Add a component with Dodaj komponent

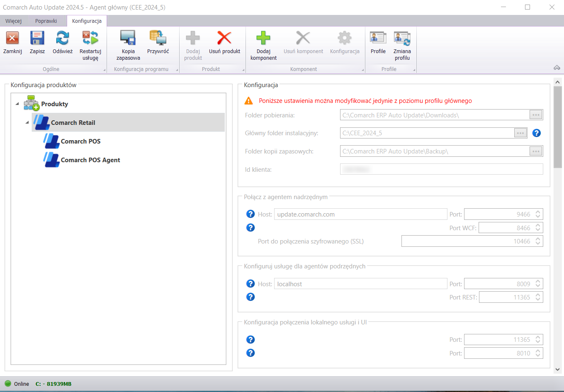(x=263, y=38)
